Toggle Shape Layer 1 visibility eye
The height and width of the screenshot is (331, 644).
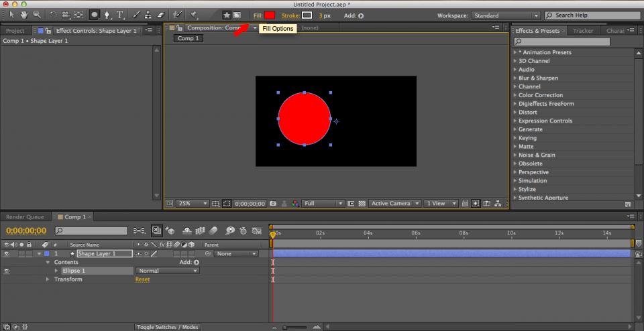7,254
